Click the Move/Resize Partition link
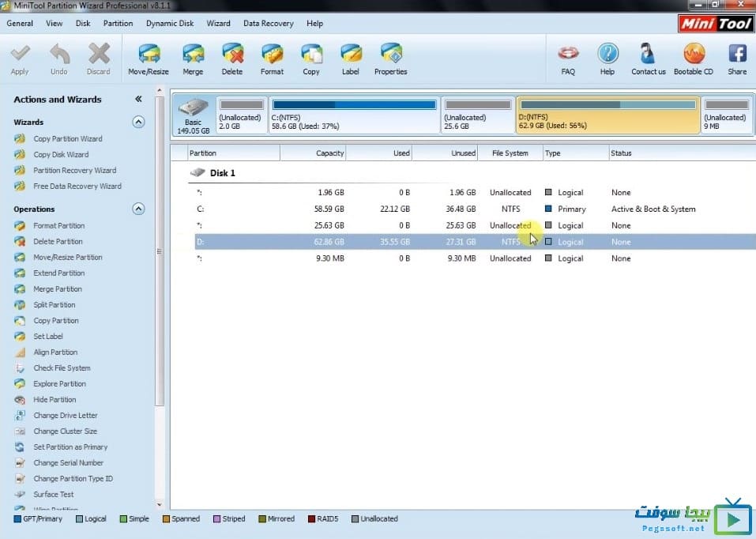The height and width of the screenshot is (539, 756). click(x=68, y=258)
